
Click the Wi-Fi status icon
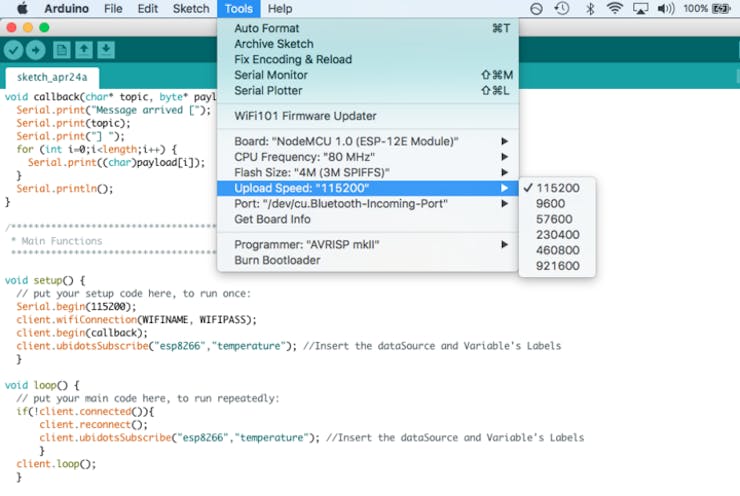[x=614, y=9]
